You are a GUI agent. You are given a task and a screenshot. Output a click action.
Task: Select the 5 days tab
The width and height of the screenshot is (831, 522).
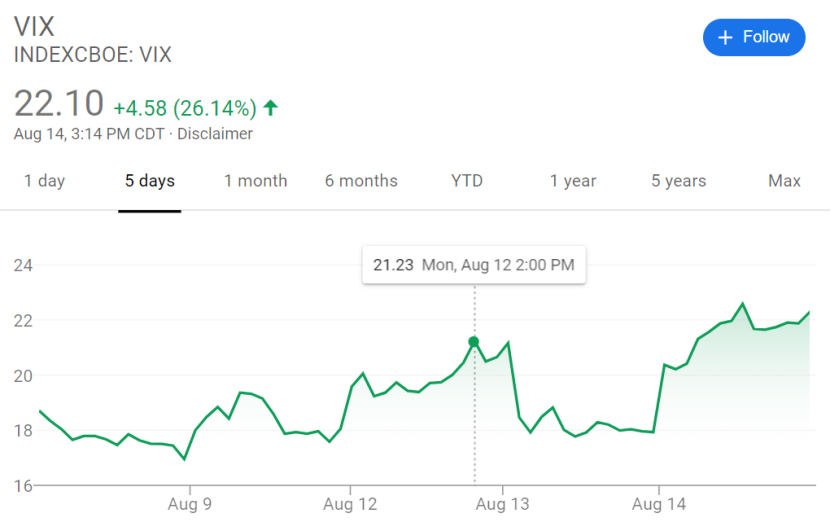pos(150,181)
